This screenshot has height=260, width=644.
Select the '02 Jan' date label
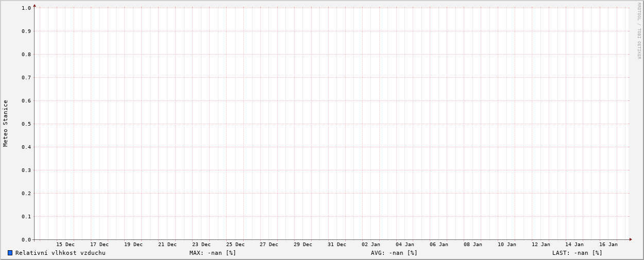tap(371, 245)
